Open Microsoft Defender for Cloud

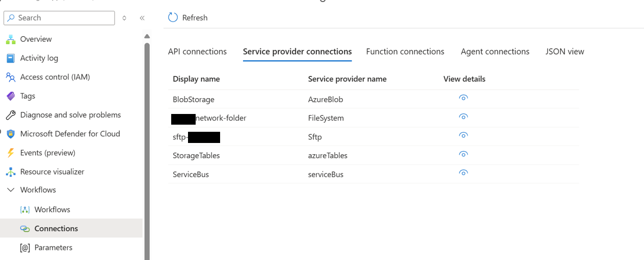pyautogui.click(x=71, y=134)
